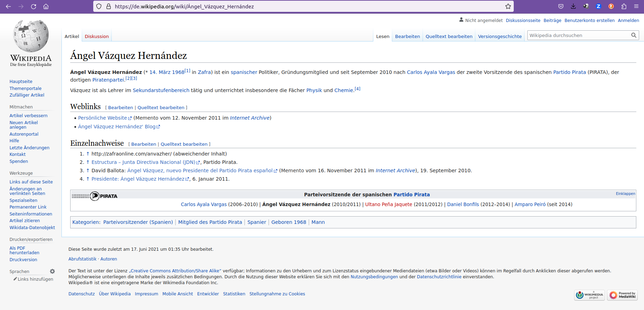
Task: Click Spenden in the sidebar
Action: 19,161
